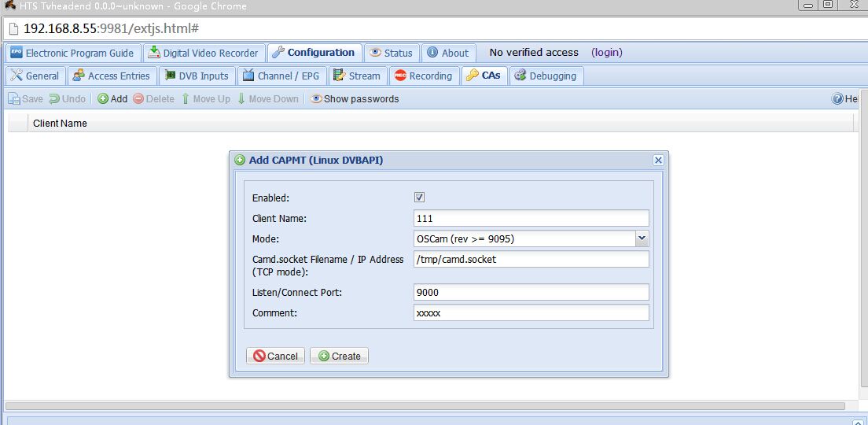The height and width of the screenshot is (425, 868).
Task: Click the Save toolbar button
Action: pyautogui.click(x=25, y=99)
